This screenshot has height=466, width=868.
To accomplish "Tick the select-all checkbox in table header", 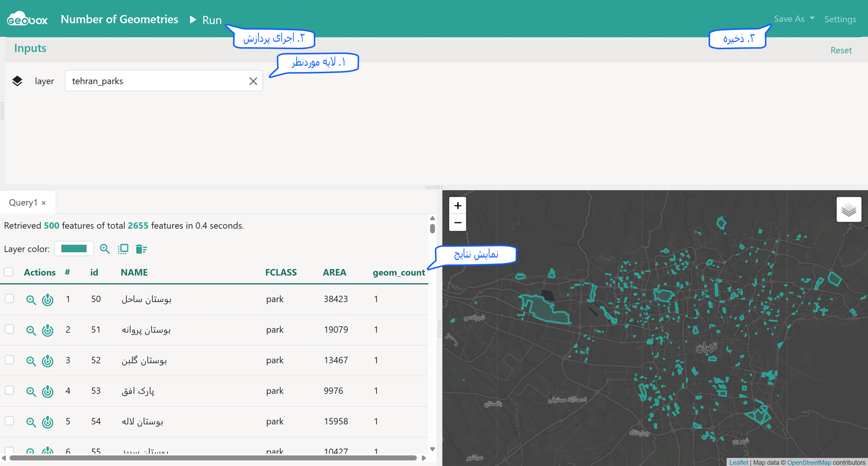I will (x=9, y=272).
